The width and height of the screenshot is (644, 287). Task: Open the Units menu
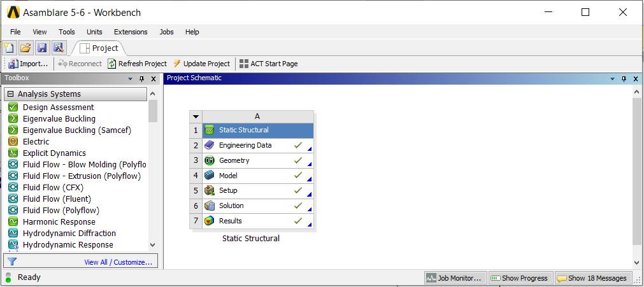[94, 32]
